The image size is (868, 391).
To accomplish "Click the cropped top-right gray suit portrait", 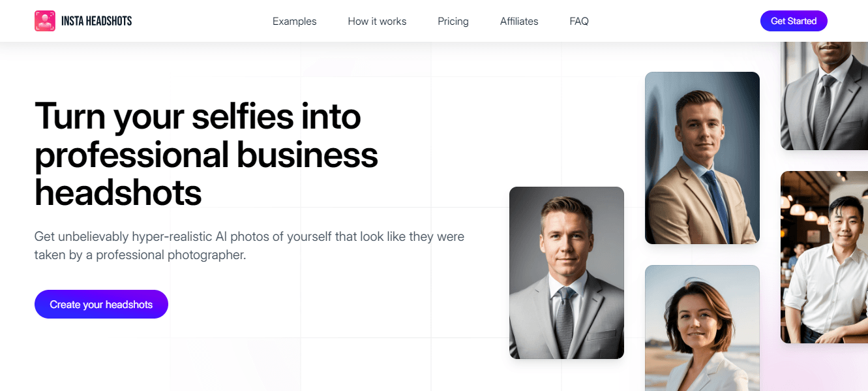I will pyautogui.click(x=824, y=95).
